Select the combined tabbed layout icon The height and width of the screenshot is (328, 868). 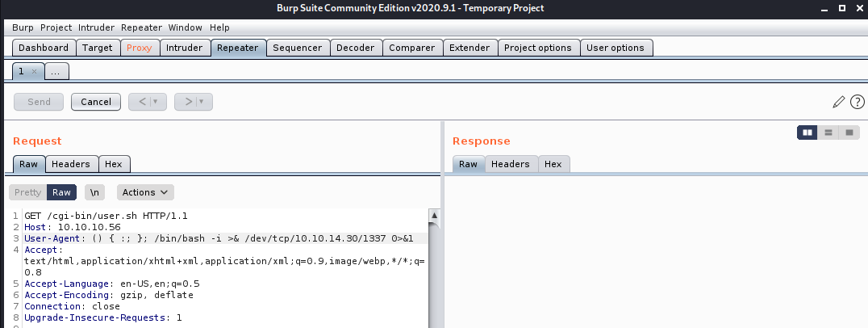click(x=849, y=132)
